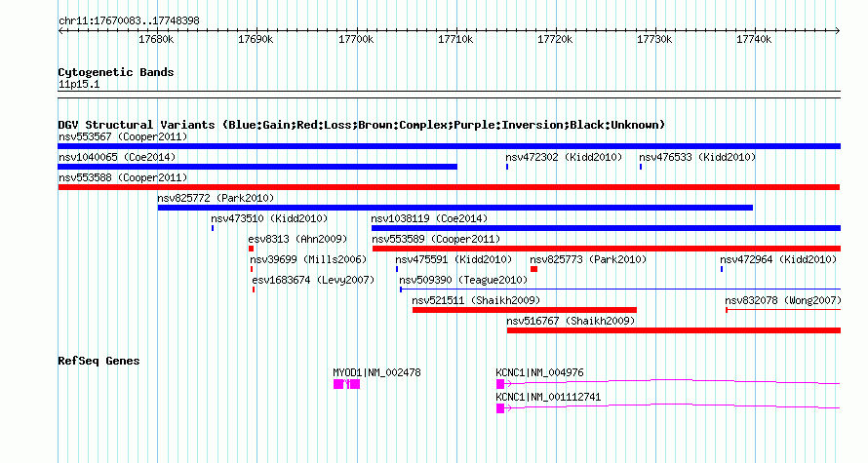Click the chr11:17670083..17748398 coordinate label
This screenshot has width=868, height=463.
(x=129, y=21)
